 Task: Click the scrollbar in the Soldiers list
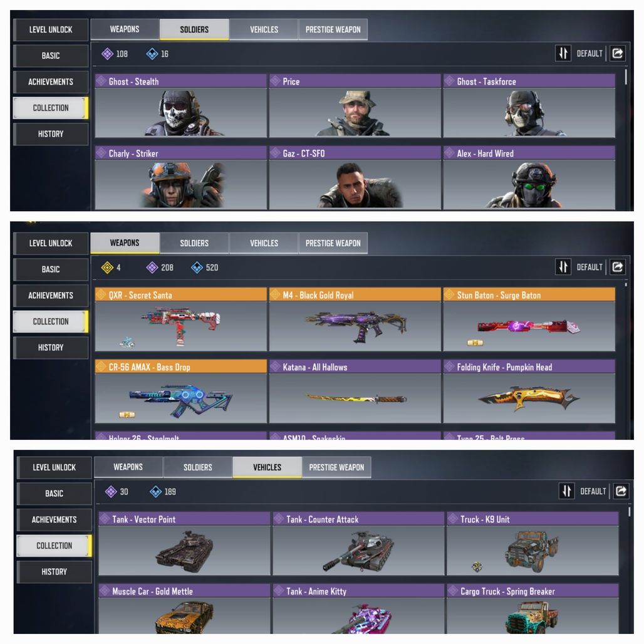click(626, 77)
